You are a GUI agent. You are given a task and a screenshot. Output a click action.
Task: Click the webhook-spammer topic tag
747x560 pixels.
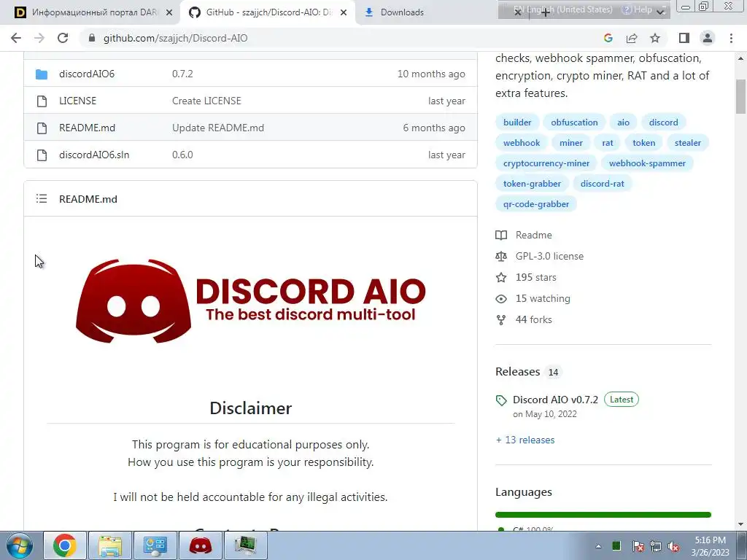point(647,163)
